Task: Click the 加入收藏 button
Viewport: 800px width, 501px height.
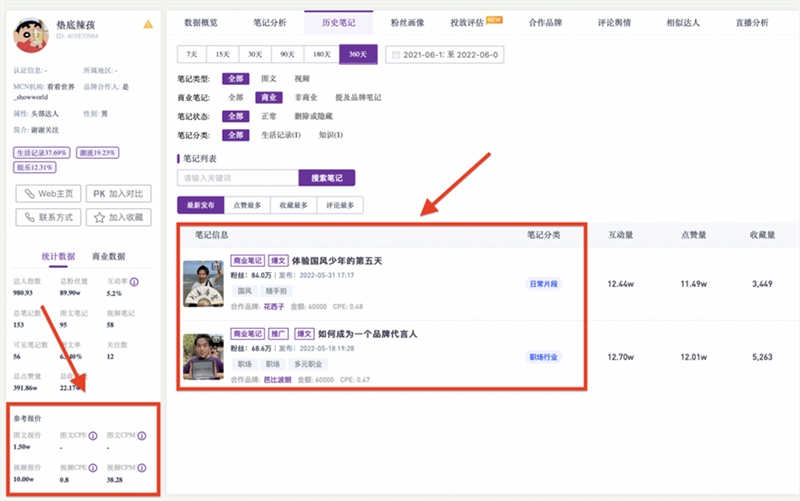Action: coord(118,217)
